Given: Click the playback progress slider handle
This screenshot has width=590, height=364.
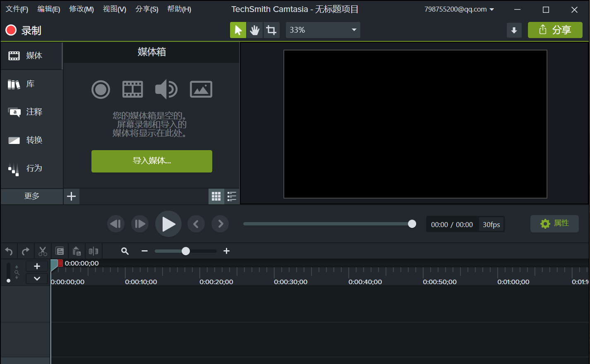Looking at the screenshot, I should pos(412,224).
